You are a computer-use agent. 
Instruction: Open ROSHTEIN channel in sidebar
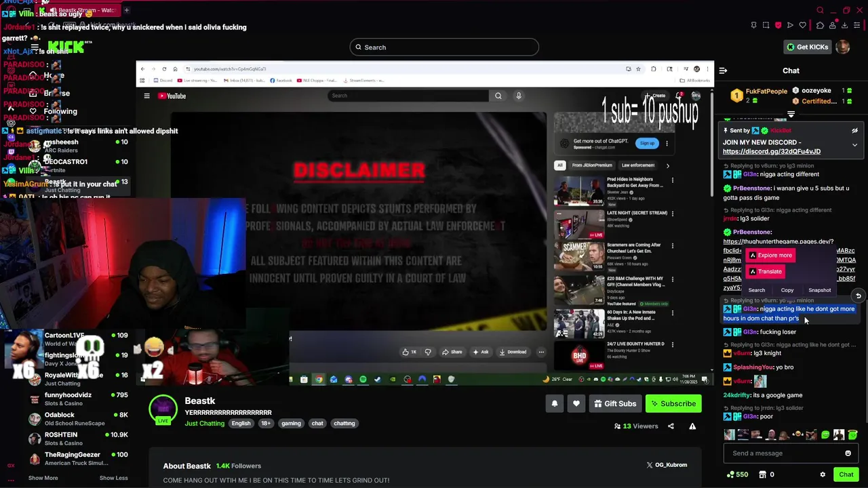(x=79, y=439)
